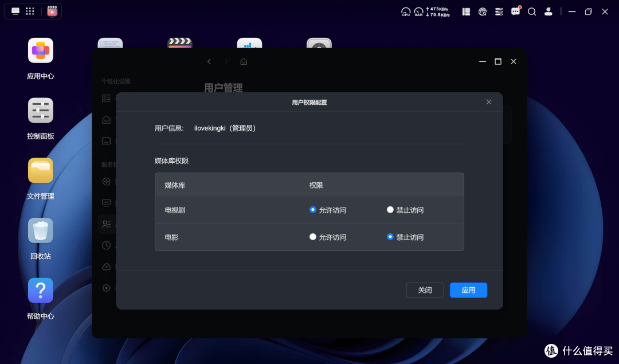Viewport: 619px width, 364px height.
Task: Open the 帮助中心 help center desktop icon
Action: [40, 291]
